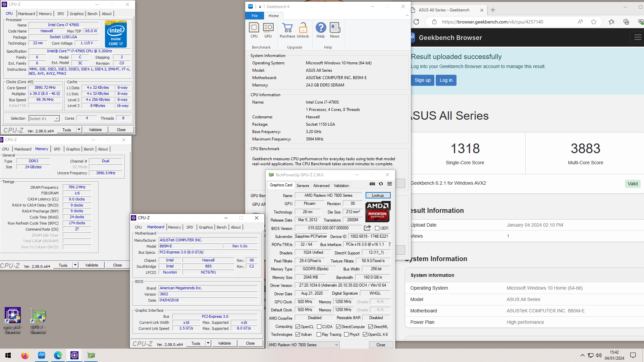The height and width of the screenshot is (362, 644).
Task: Click the Lookup button in GPU-Z
Action: point(378,195)
